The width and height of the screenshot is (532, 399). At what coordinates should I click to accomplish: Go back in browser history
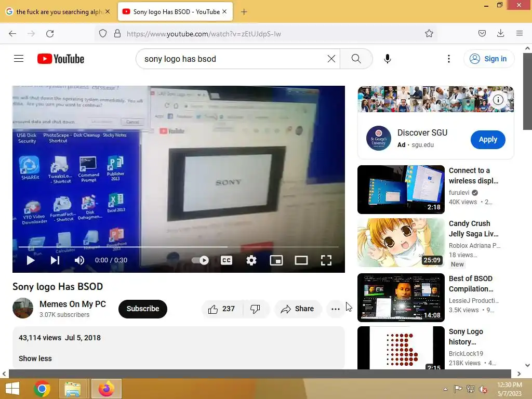12,34
